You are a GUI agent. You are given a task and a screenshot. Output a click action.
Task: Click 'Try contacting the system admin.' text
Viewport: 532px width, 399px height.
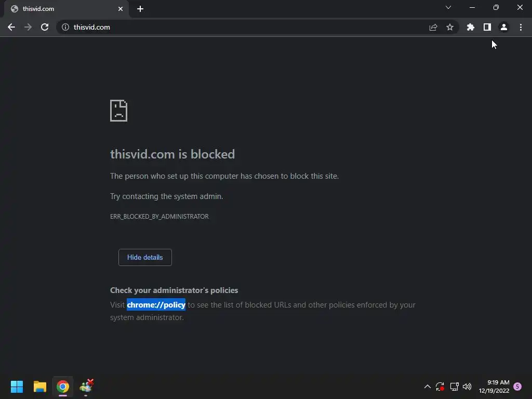tap(167, 196)
